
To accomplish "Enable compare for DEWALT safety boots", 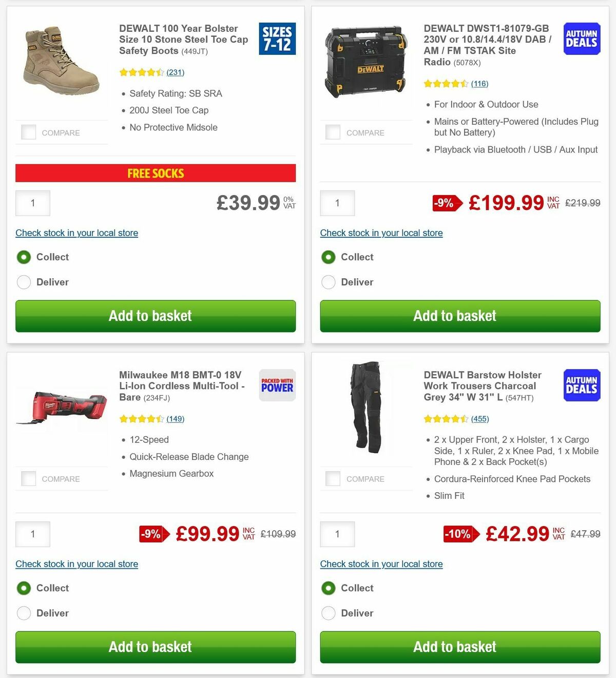I will click(29, 132).
